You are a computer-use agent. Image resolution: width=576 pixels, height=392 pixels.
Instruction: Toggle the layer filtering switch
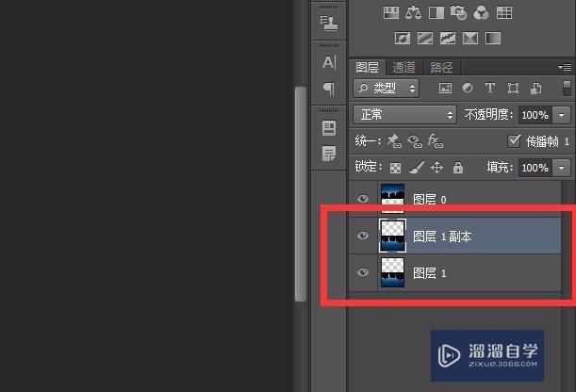pyautogui.click(x=567, y=89)
